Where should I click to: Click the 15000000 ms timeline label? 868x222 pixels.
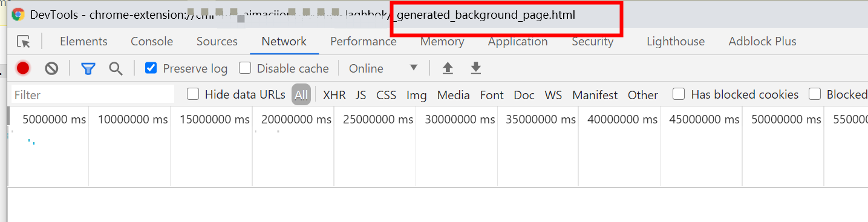tap(215, 119)
